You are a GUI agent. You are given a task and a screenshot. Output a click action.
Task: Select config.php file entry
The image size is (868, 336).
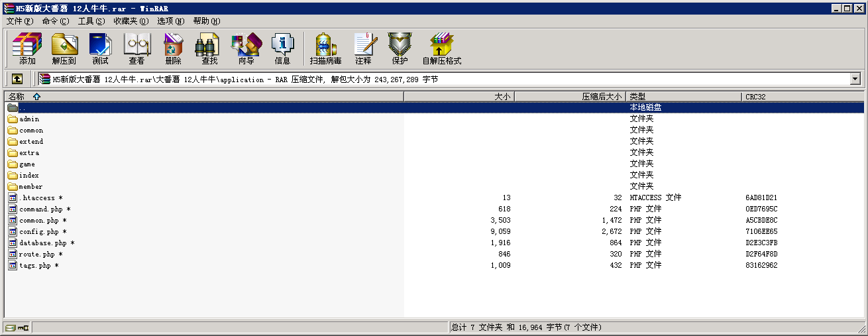coord(38,232)
